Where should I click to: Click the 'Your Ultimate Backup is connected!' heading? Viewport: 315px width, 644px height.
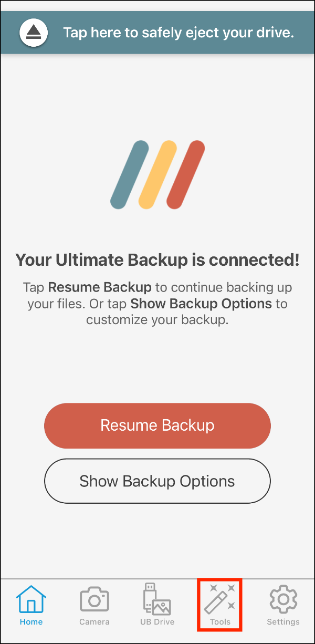pos(157,259)
